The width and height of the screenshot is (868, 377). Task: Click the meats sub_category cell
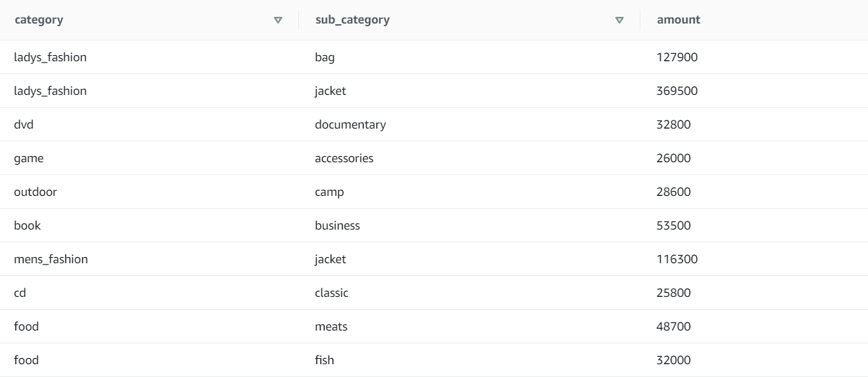(330, 327)
